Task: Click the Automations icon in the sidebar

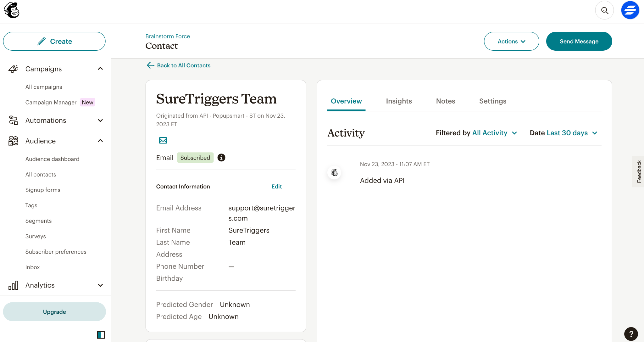Action: pyautogui.click(x=13, y=120)
